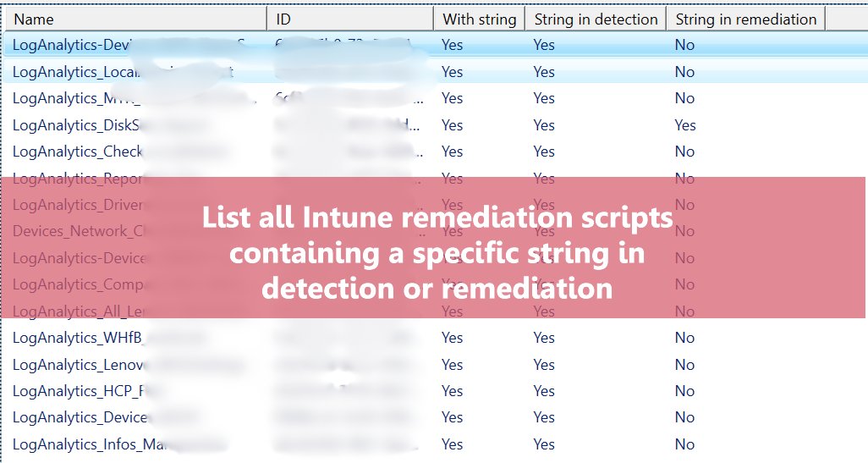868x463 pixels.
Task: Click the With string 'Yes' in LogAnalytics_Local row
Action: coord(453,72)
